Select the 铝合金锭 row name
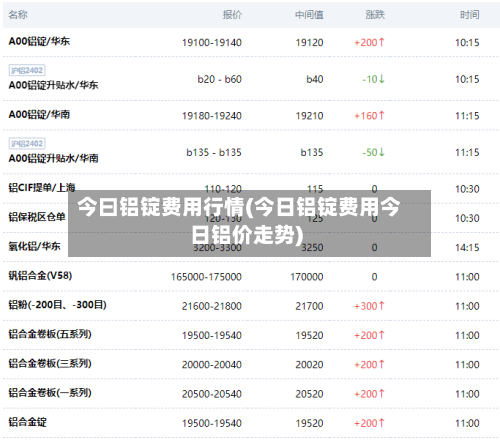This screenshot has height=448, width=500. [28, 422]
